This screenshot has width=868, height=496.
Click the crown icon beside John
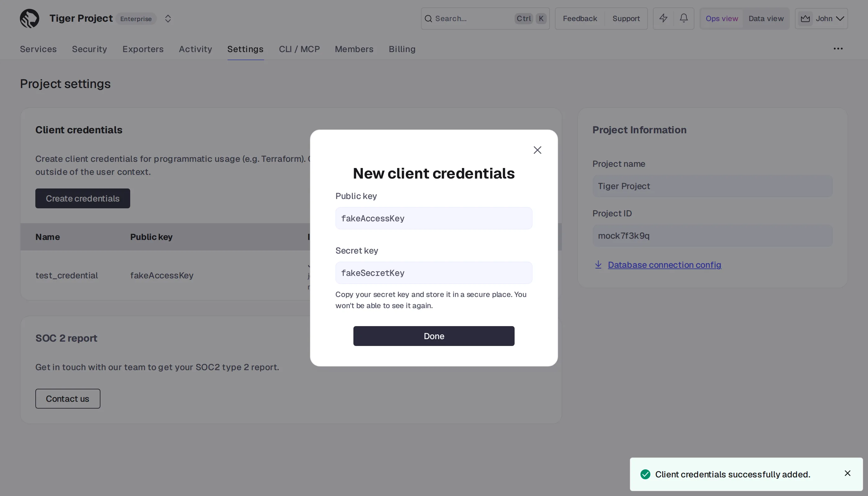(x=805, y=18)
